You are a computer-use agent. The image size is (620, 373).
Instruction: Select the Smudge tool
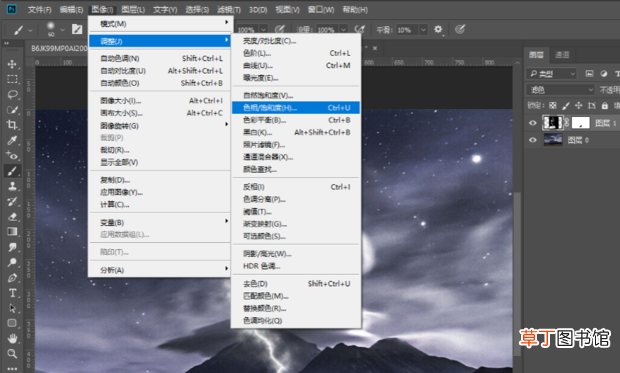pos(12,247)
